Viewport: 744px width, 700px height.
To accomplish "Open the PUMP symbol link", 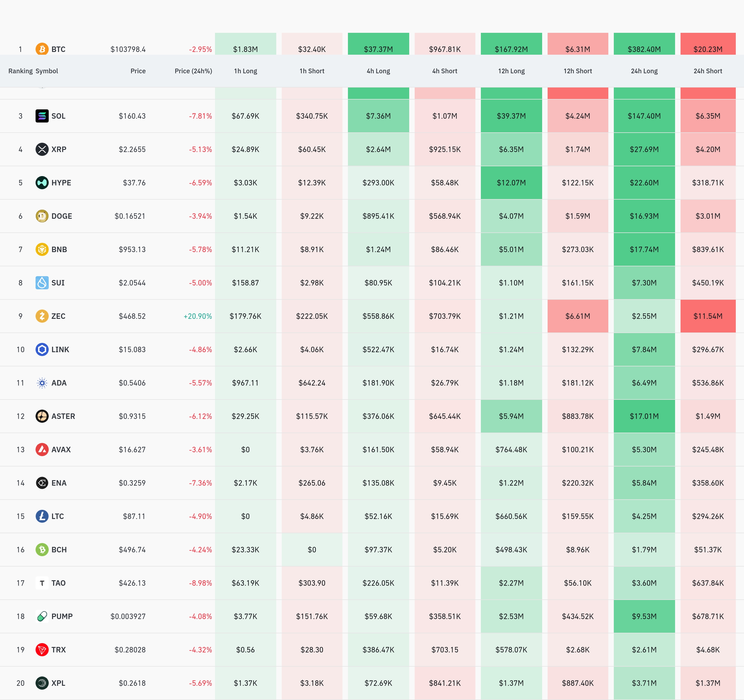I will point(62,616).
